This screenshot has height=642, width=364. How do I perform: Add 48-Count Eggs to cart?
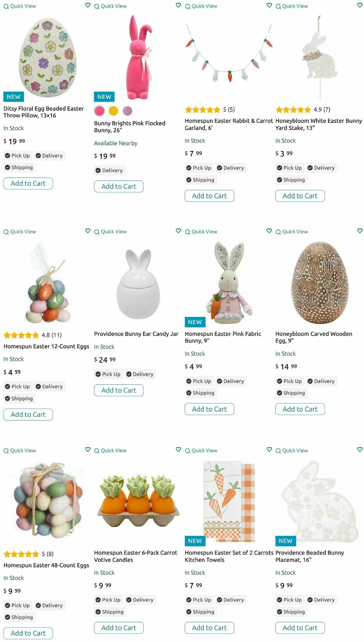(28, 633)
